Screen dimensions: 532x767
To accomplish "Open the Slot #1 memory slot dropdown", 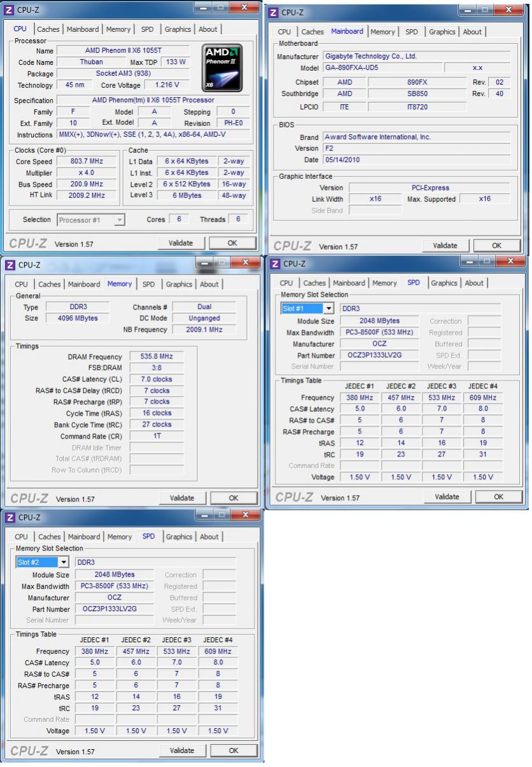I will click(x=329, y=309).
